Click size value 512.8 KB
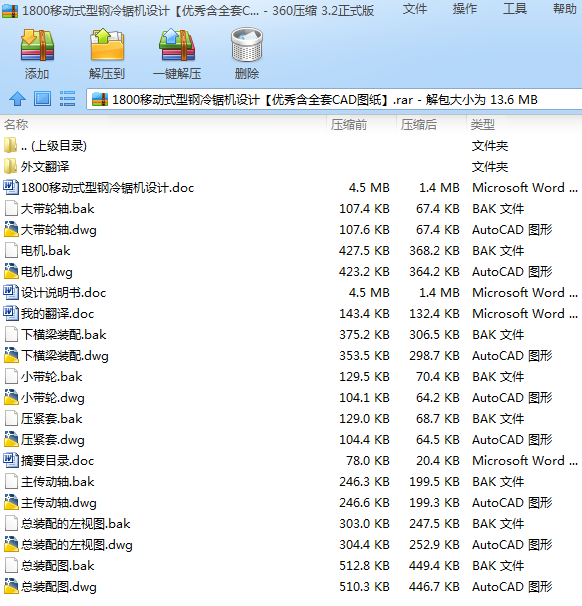Screen dimensions: 582x606 364,566
